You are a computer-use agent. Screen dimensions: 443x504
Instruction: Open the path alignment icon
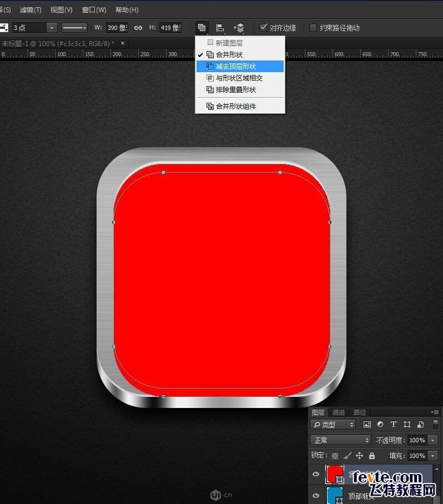click(220, 28)
